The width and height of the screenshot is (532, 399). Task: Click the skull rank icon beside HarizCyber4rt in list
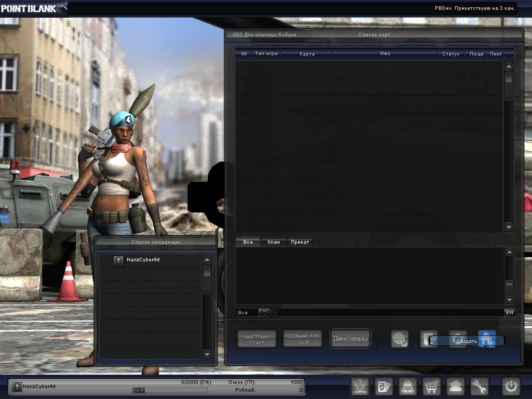point(118,260)
